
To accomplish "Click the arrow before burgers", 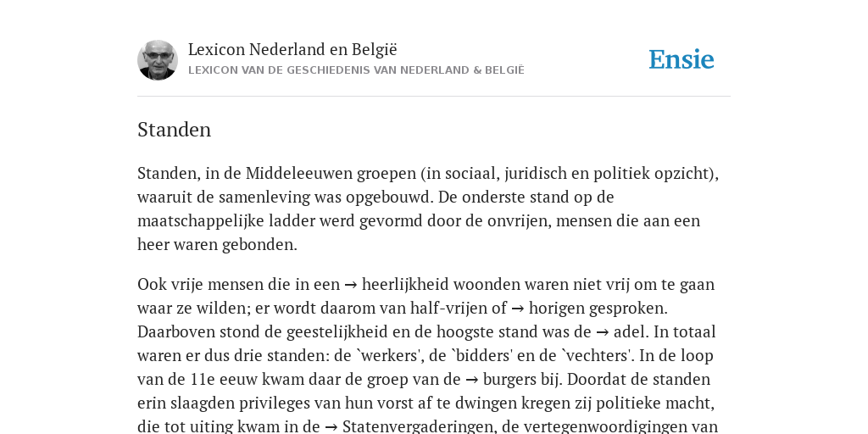I will click(471, 381).
